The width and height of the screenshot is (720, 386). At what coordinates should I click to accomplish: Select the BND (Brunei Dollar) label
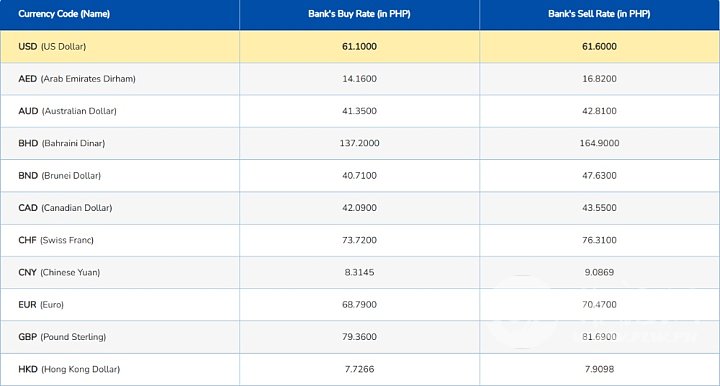(59, 175)
